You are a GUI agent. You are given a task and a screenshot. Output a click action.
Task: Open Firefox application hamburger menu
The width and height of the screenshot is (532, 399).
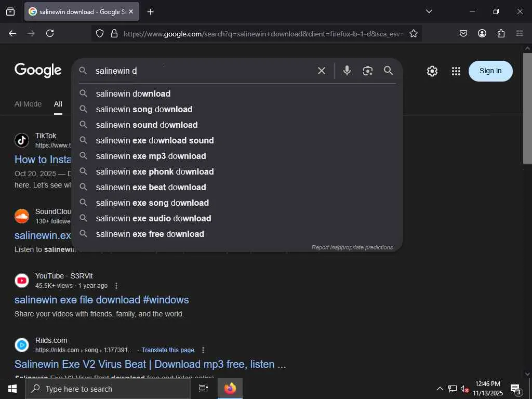519,33
